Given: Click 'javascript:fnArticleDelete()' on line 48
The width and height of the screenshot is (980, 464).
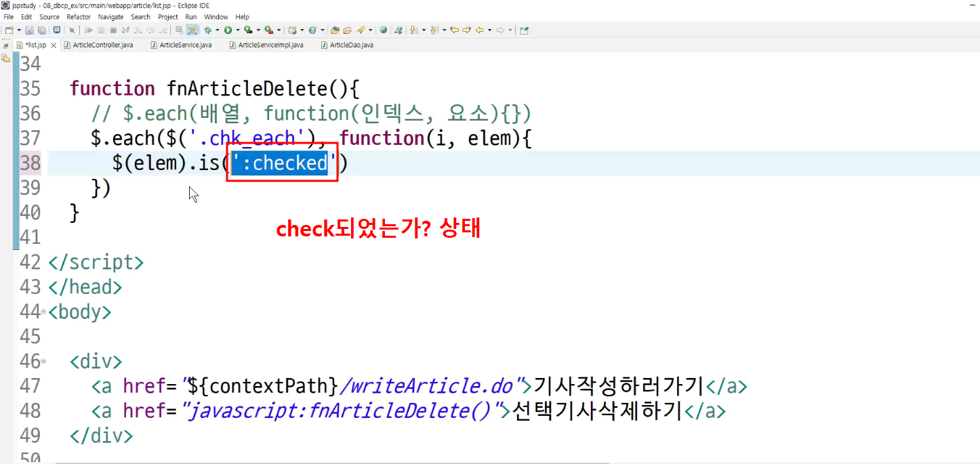Looking at the screenshot, I should point(342,410).
